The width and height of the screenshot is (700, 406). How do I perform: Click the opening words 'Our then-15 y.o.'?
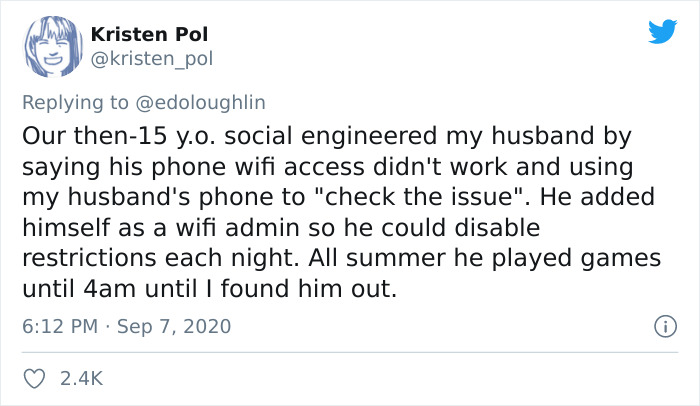point(119,136)
